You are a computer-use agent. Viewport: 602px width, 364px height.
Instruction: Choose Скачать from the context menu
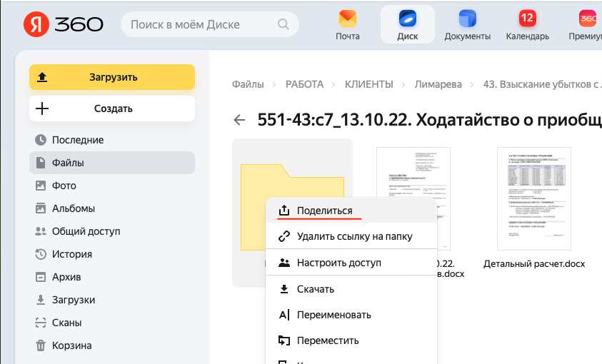pos(351,289)
